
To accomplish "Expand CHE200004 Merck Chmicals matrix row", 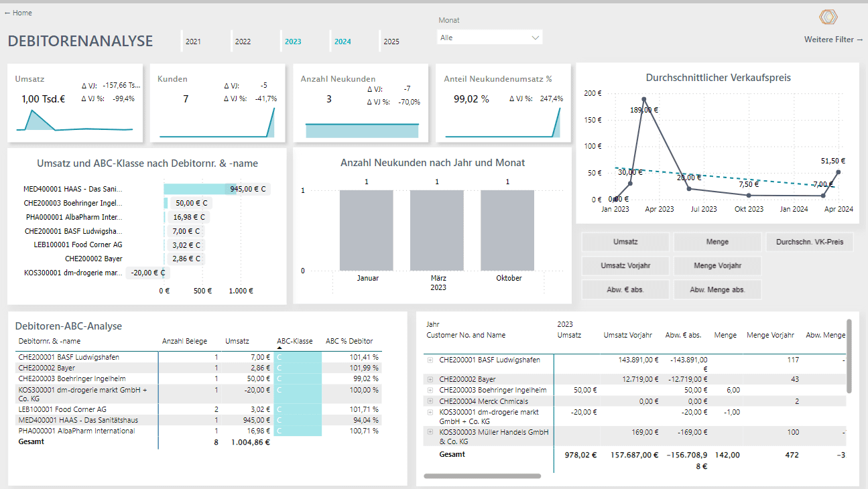I will pyautogui.click(x=430, y=401).
